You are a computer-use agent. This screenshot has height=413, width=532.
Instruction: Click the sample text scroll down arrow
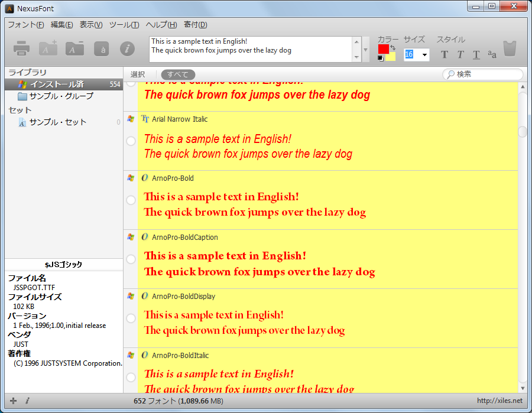(356, 57)
